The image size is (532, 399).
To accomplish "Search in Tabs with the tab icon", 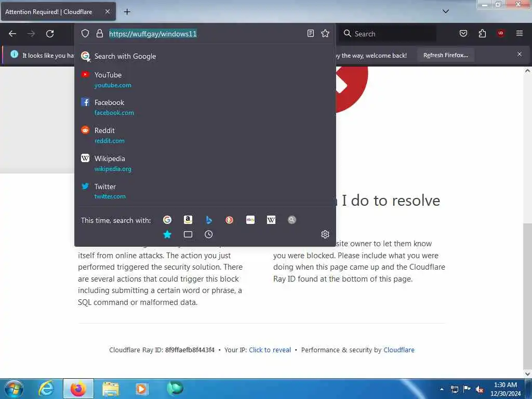I will click(x=188, y=234).
